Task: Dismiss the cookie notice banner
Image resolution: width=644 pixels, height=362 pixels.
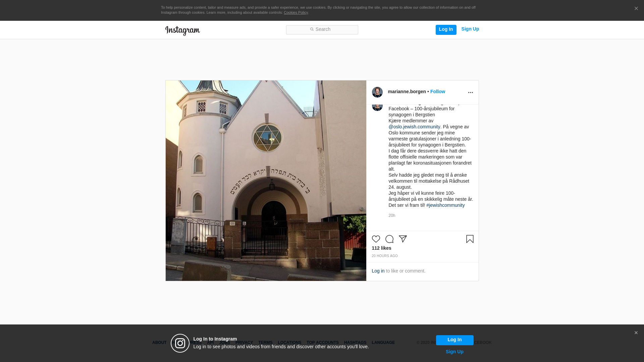Action: tap(636, 9)
